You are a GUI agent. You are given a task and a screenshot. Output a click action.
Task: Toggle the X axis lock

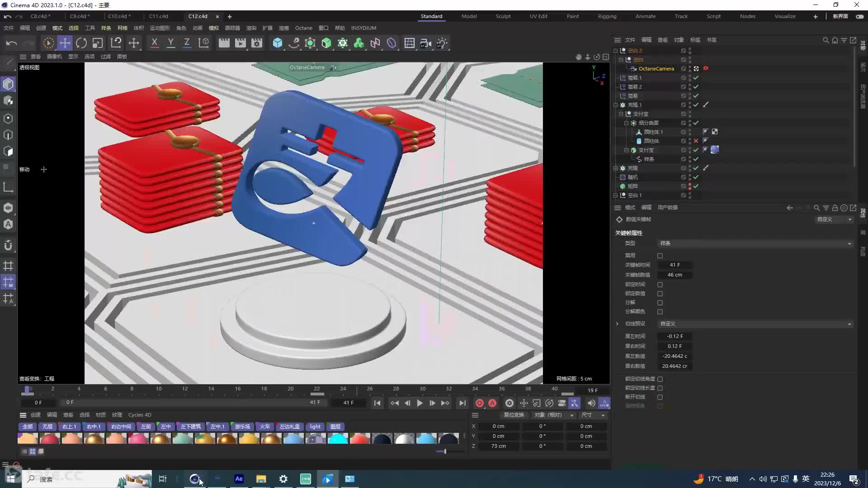(154, 43)
